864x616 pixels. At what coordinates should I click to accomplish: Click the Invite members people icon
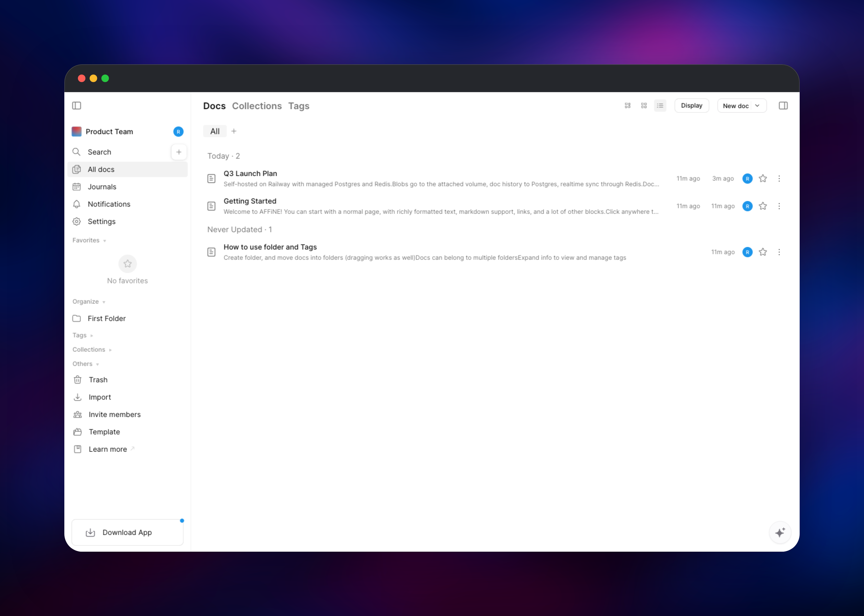click(77, 415)
